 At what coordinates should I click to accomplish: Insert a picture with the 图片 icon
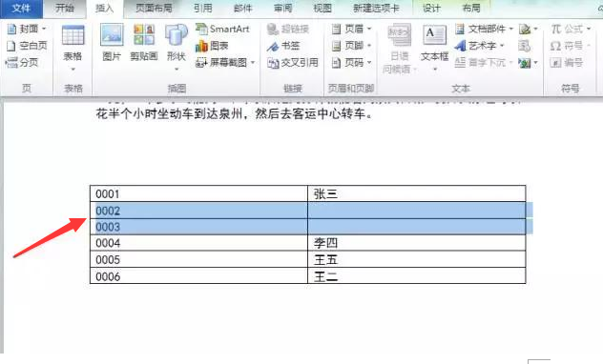point(112,42)
